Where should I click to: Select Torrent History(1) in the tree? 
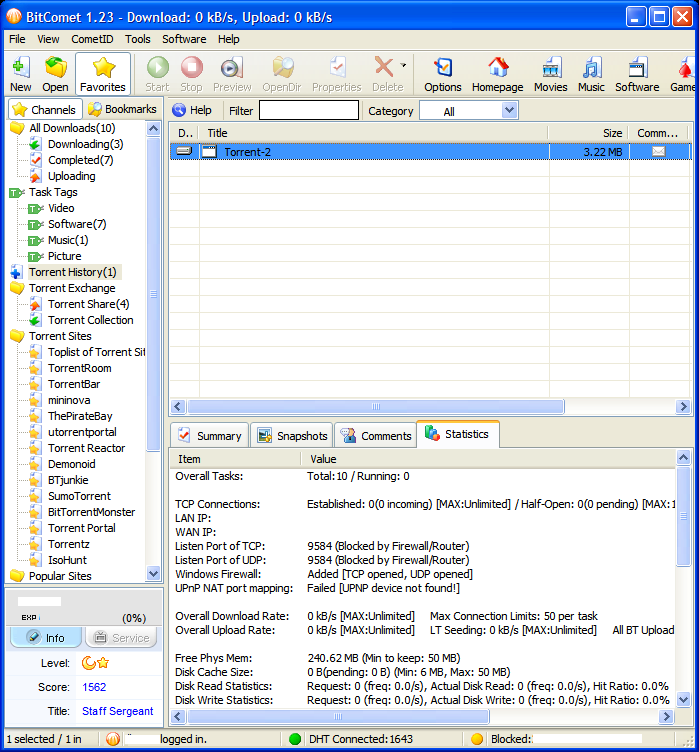[x=72, y=272]
